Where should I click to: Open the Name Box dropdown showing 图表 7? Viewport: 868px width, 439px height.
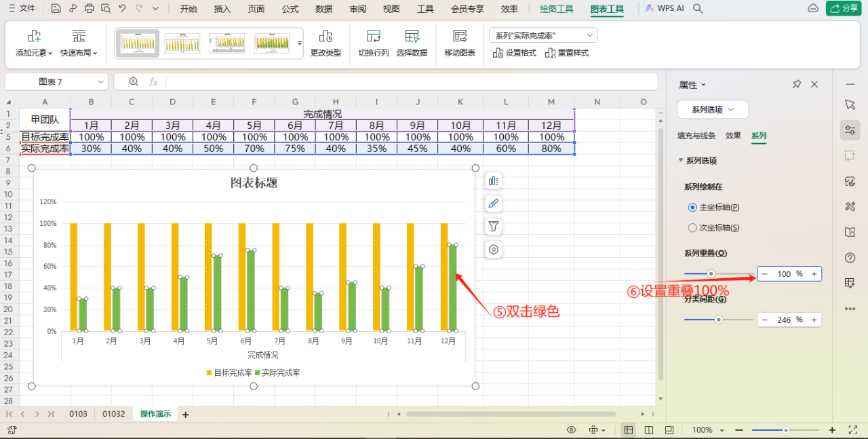coord(100,81)
